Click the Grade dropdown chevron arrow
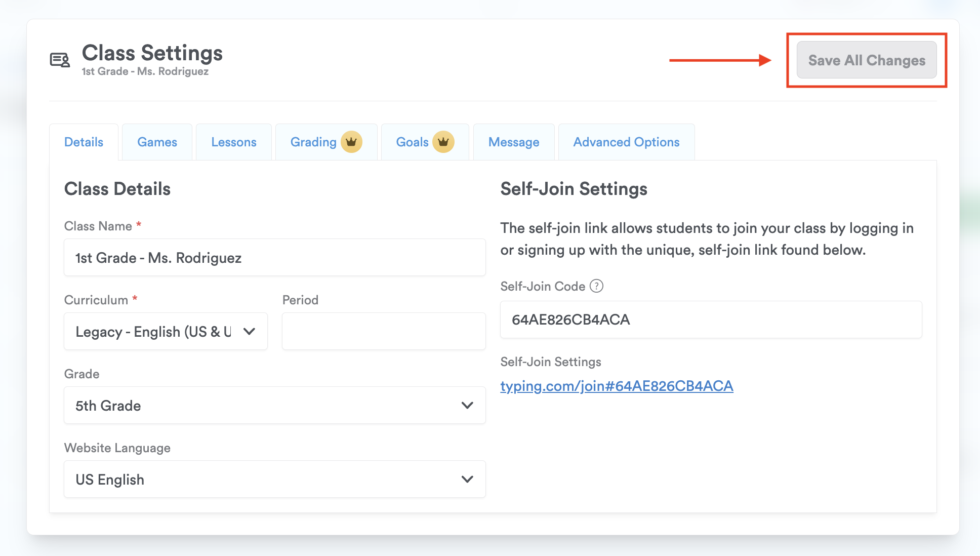Image resolution: width=980 pixels, height=556 pixels. (467, 405)
